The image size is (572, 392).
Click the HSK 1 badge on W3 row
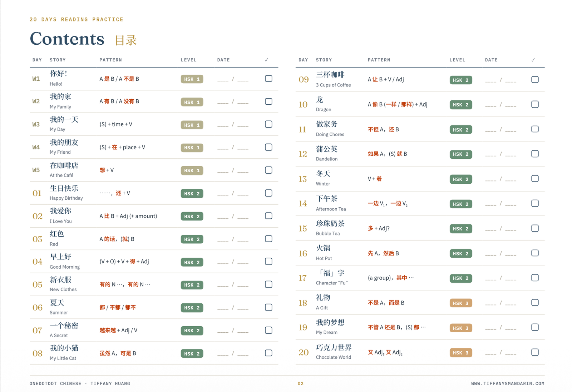coord(192,125)
